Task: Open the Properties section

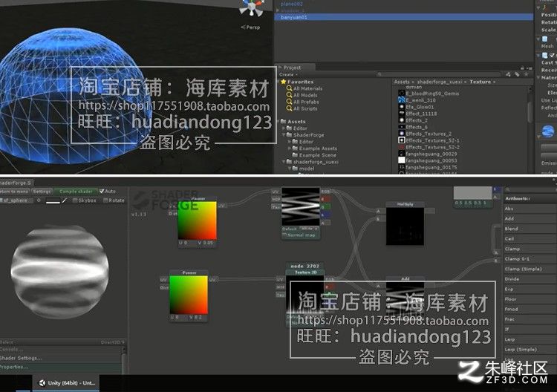Action: coord(60,367)
